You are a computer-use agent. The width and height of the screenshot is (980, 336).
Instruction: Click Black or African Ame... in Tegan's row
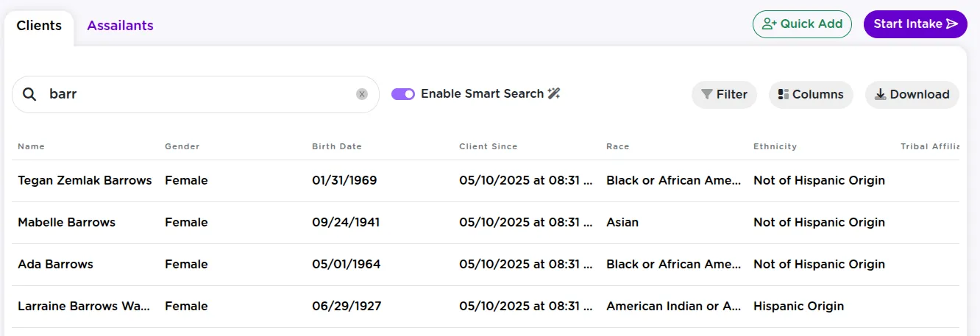(x=673, y=180)
